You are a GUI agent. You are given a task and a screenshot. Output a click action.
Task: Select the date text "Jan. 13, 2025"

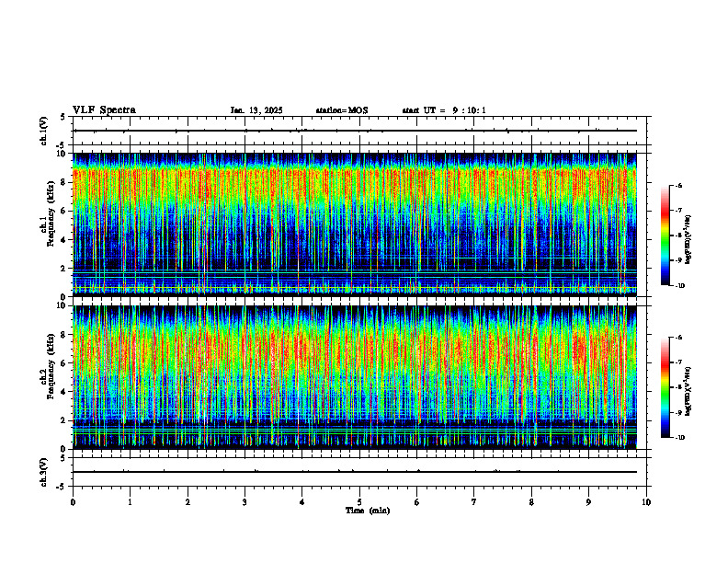pos(256,110)
